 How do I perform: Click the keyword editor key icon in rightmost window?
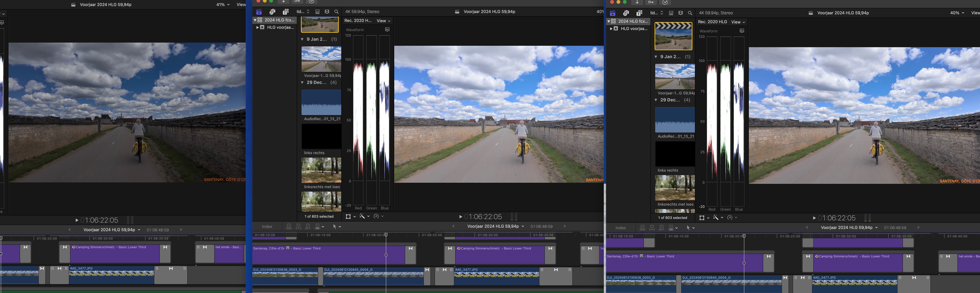pos(651,2)
